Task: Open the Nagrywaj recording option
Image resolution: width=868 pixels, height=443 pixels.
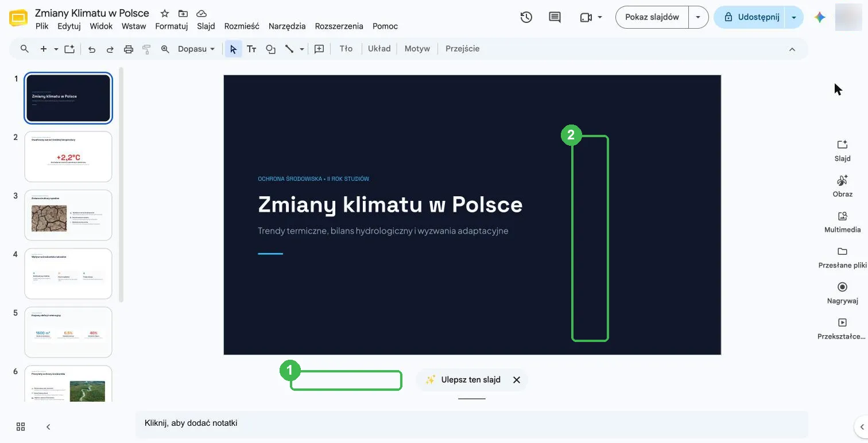Action: pyautogui.click(x=842, y=293)
